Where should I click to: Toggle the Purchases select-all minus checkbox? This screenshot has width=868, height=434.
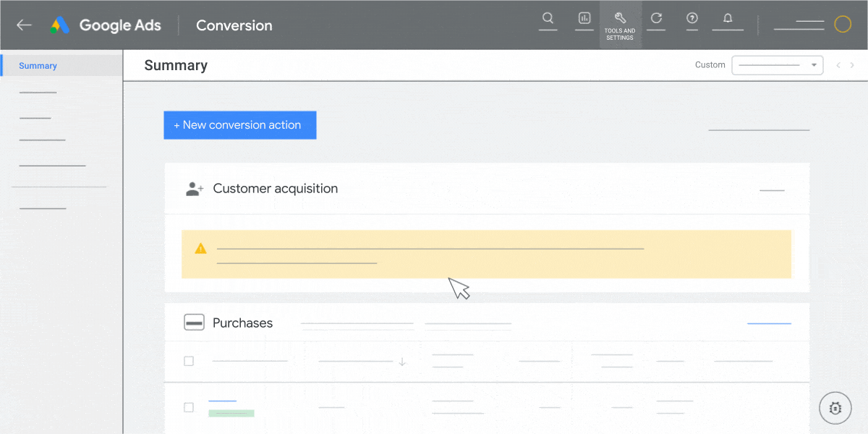[x=194, y=323]
